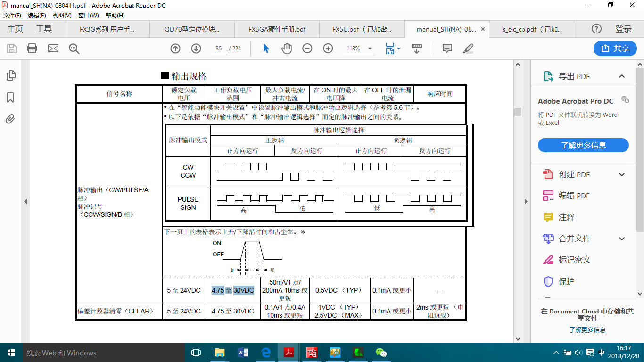The image size is (644, 362).
Task: Select the arrow Selection tool
Action: (x=266, y=49)
